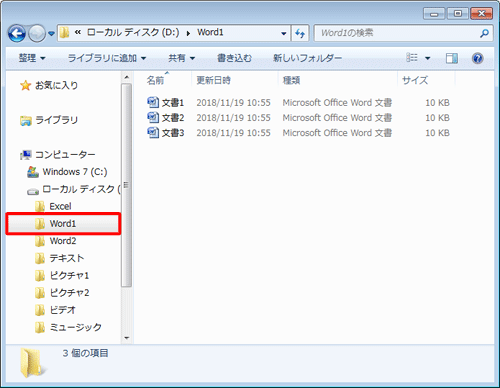Click the star icon beside お気に入り

tap(25, 85)
